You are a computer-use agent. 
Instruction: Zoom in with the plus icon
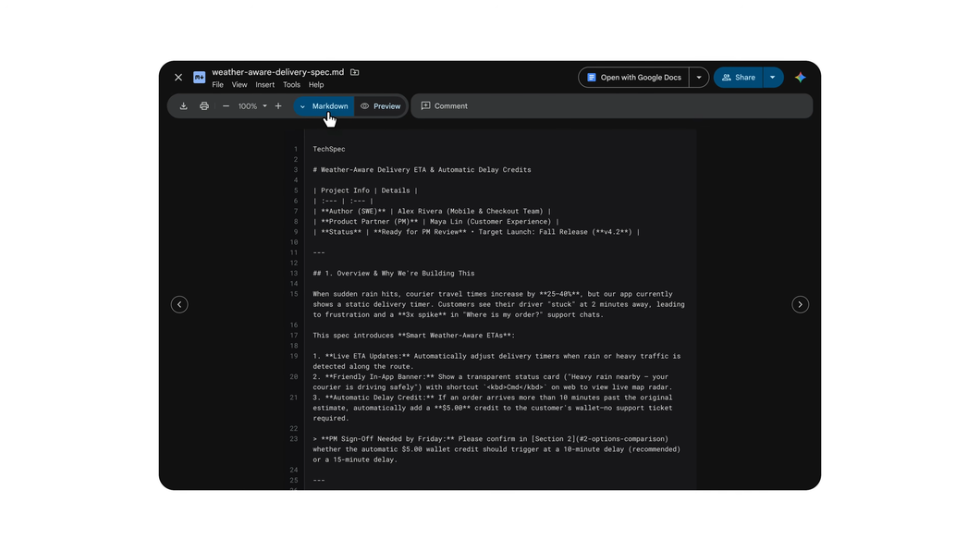click(x=278, y=106)
